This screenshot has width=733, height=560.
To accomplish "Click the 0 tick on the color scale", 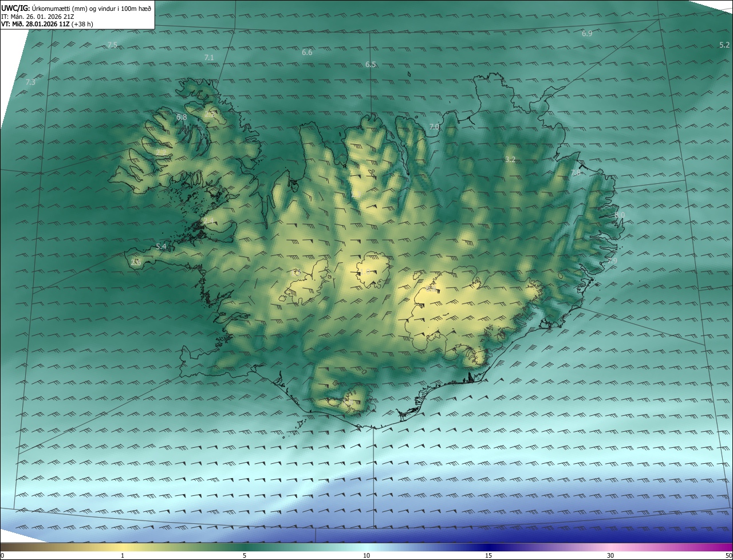I will (x=2, y=555).
